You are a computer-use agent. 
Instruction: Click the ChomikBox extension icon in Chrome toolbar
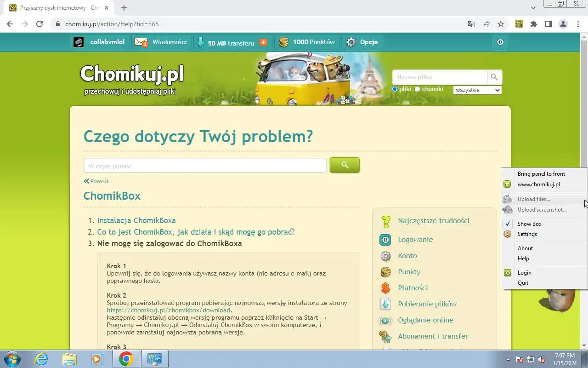[519, 24]
